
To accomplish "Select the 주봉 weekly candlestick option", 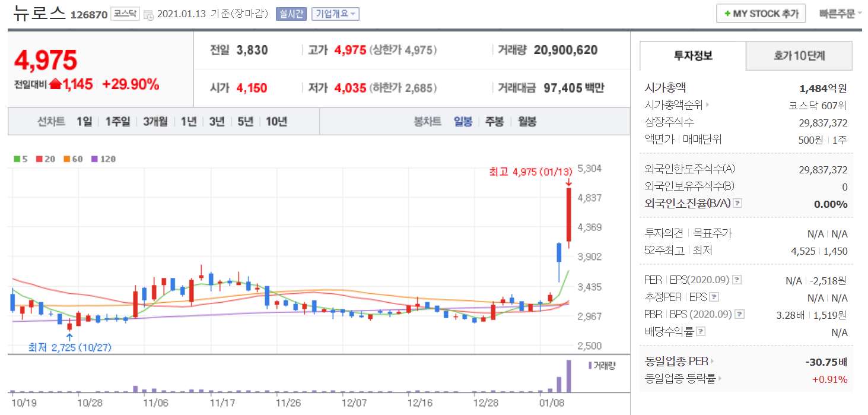I will pos(494,122).
